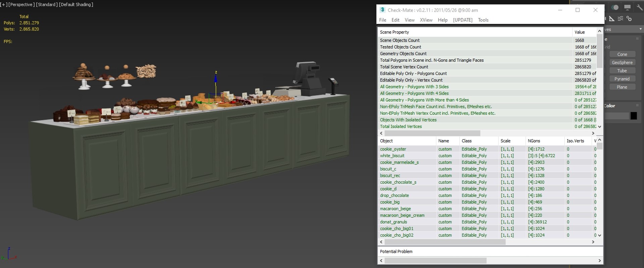Open the [Standard] viewport menu
This screenshot has height=268, width=644.
47,4
